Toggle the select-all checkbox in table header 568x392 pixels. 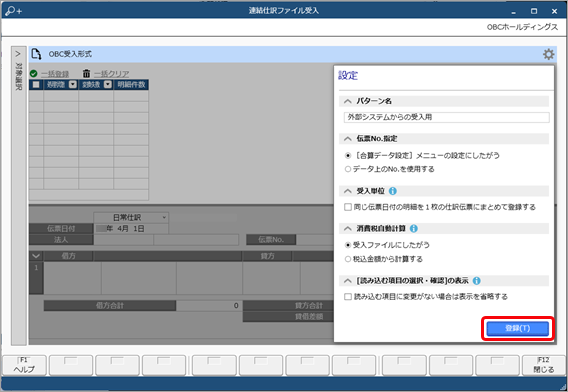(x=36, y=84)
